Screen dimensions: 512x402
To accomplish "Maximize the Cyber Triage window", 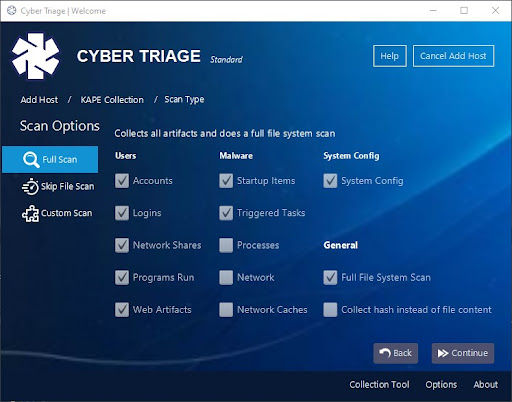I will [x=464, y=11].
